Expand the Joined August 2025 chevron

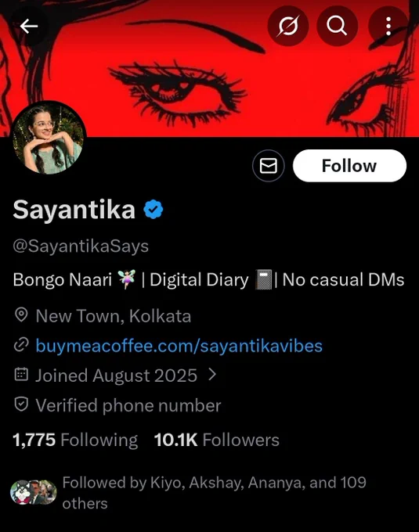[212, 375]
